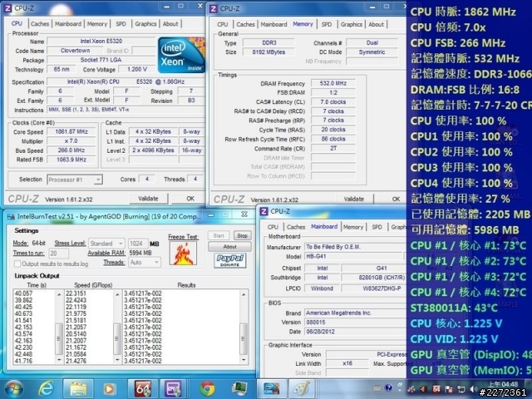Viewport: 532px width, 399px height.
Task: Click OK in CPU tab window
Action: coord(190,199)
